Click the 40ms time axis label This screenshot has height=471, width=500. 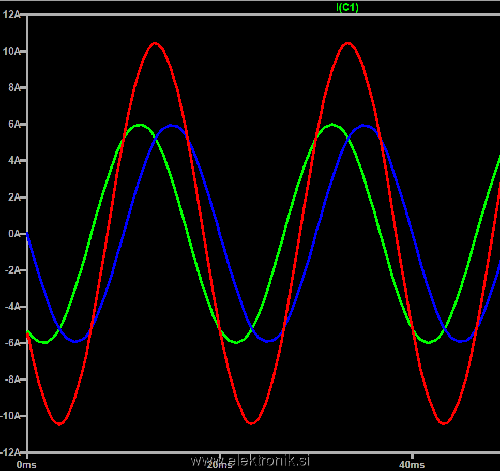point(412,464)
